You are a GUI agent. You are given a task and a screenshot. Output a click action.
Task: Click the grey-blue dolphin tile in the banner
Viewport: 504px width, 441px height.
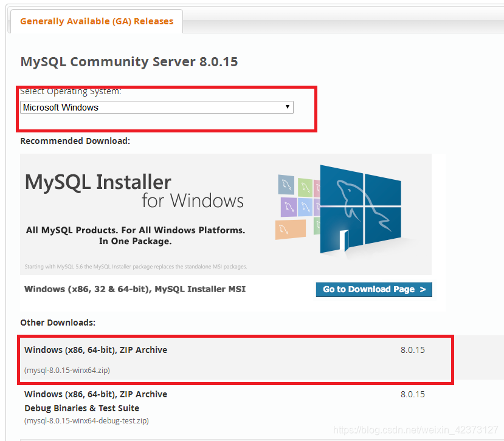coord(286,185)
